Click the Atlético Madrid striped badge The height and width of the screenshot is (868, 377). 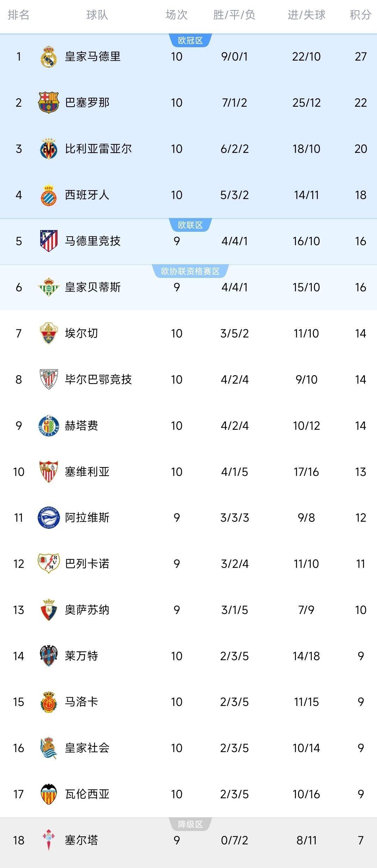click(49, 241)
